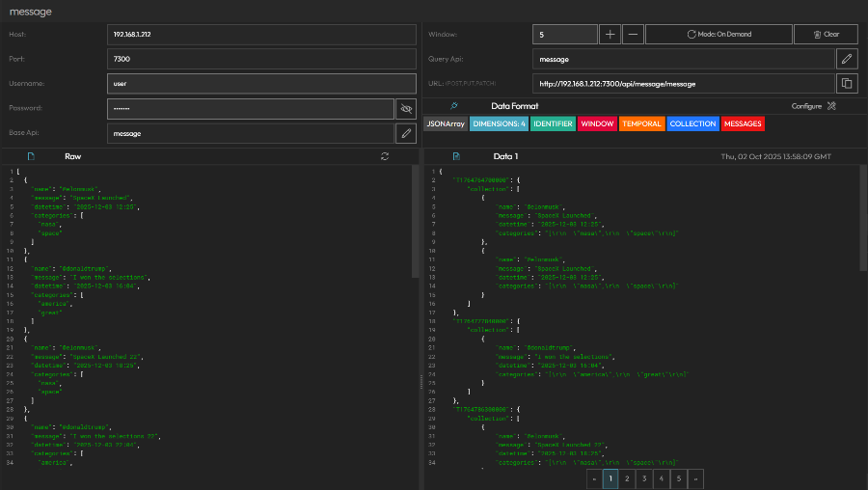Copy the URL with the copy icon
The height and width of the screenshot is (490, 868).
click(x=847, y=84)
